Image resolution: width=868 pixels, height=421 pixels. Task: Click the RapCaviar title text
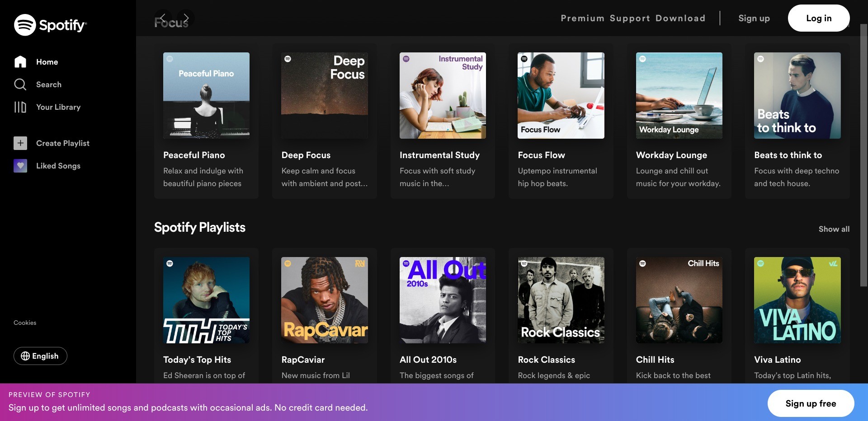(x=303, y=360)
